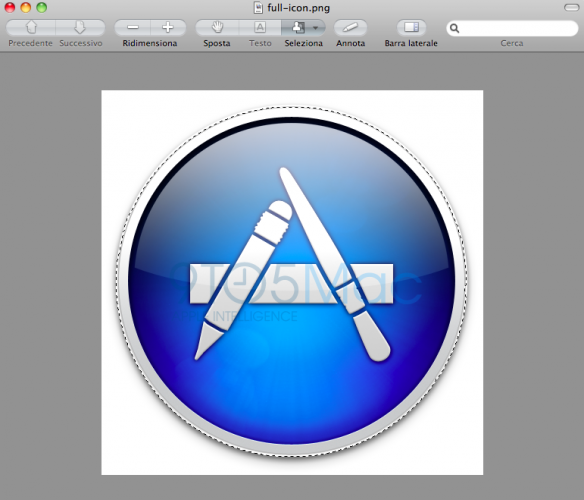Toggle the Barra laterale sidebar
The width and height of the screenshot is (584, 500).
pyautogui.click(x=411, y=28)
